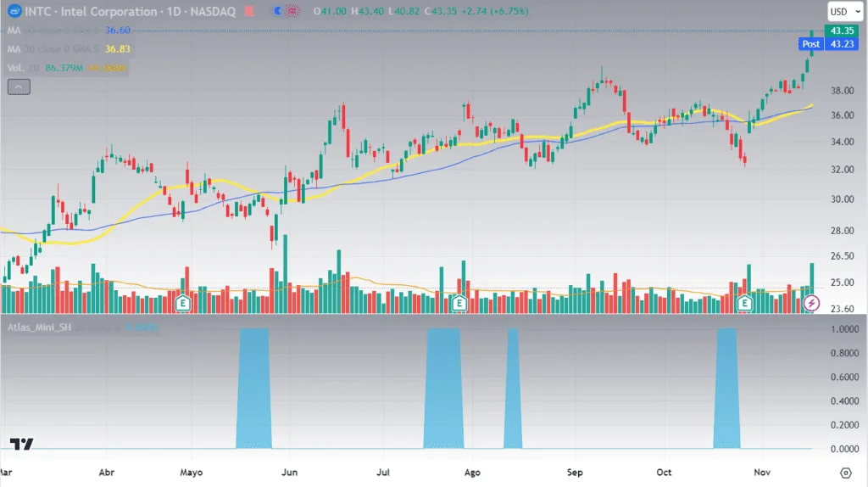The width and height of the screenshot is (868, 487).
Task: Click the blue moon post-market session icon
Action: [x=278, y=11]
